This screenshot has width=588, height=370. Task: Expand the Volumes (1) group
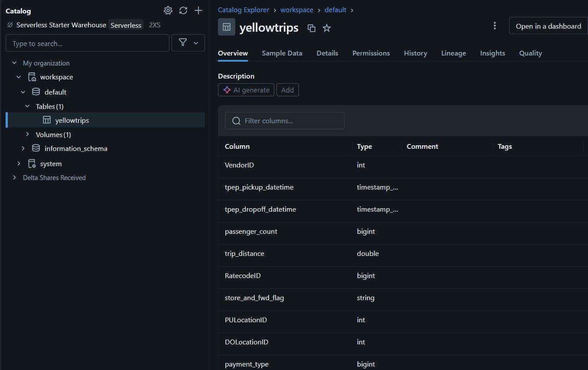click(x=27, y=134)
